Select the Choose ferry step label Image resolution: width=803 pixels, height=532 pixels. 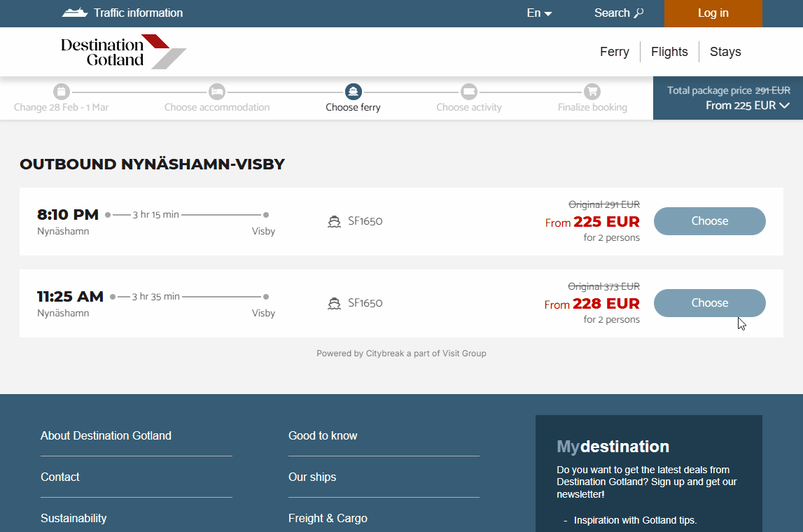[353, 107]
